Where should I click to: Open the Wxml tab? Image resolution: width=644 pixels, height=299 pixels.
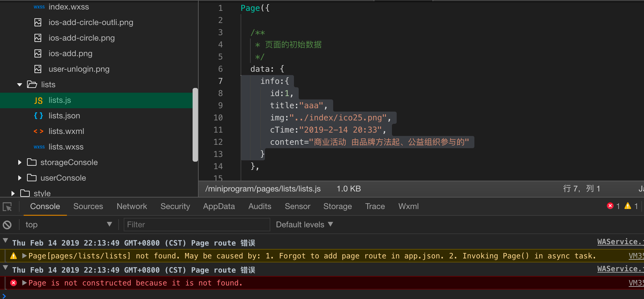coord(408,206)
